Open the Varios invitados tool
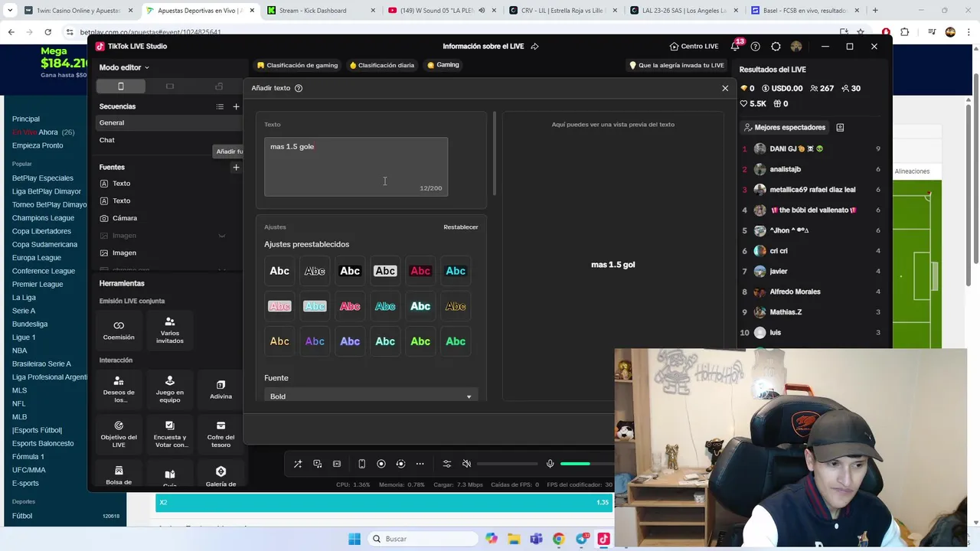Screen dimensions: 980x551 [170, 330]
